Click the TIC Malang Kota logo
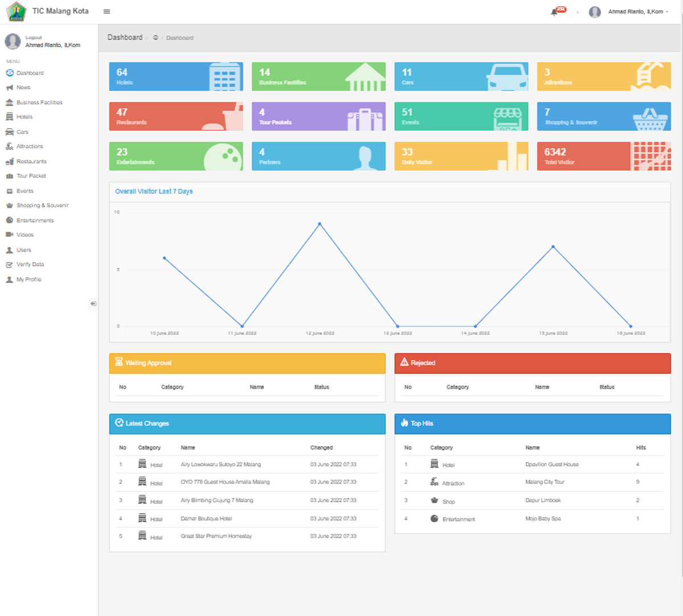This screenshot has height=616, width=683. tap(17, 11)
